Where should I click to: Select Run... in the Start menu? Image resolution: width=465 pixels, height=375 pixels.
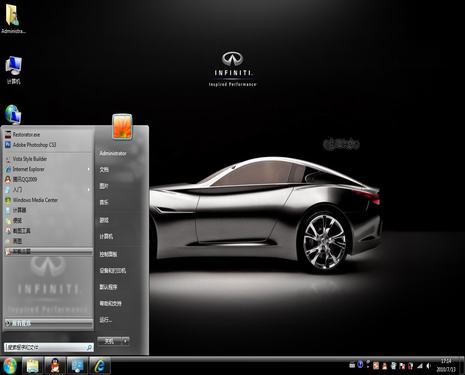tap(106, 320)
